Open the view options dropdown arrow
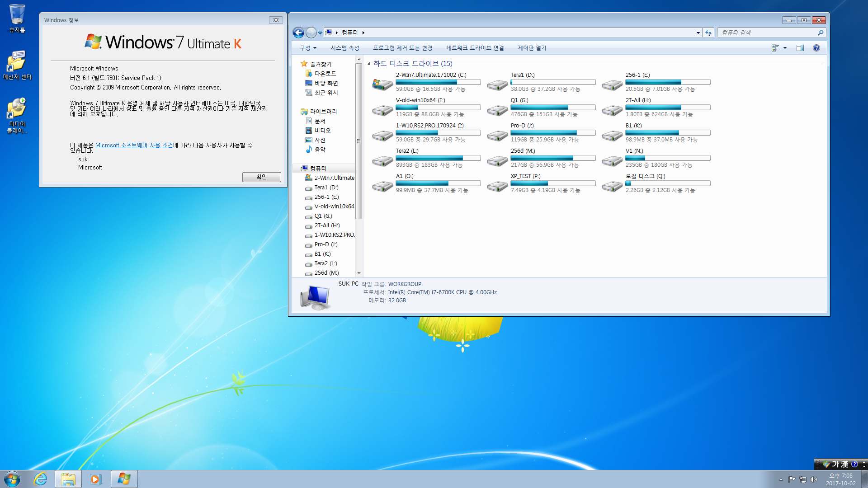Screen dimensions: 868x488 785,48
